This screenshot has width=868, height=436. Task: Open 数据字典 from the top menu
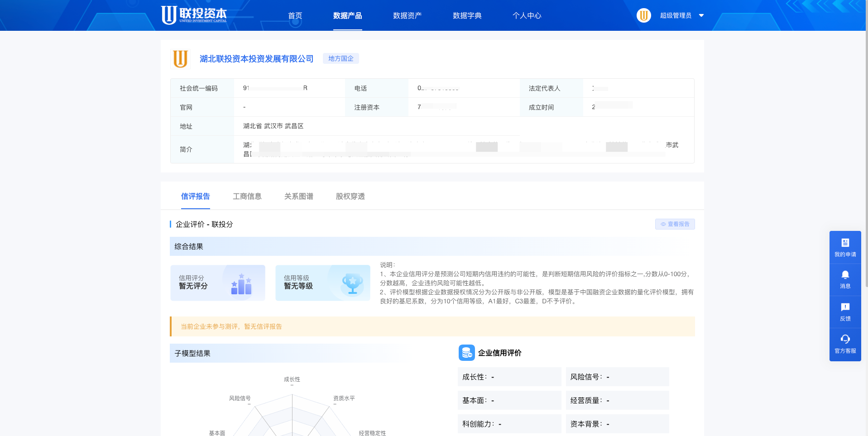click(x=467, y=15)
